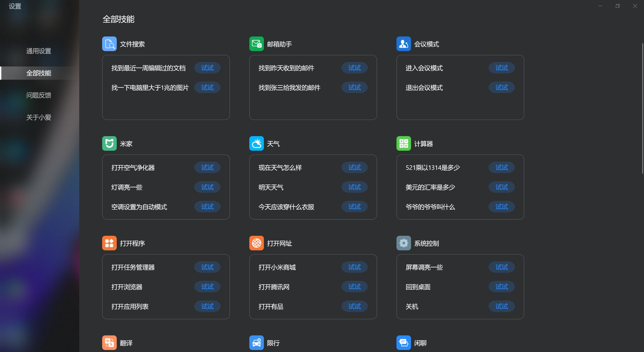Select 全部技能 in the sidebar
Image resolution: width=644 pixels, height=352 pixels.
pyautogui.click(x=38, y=73)
